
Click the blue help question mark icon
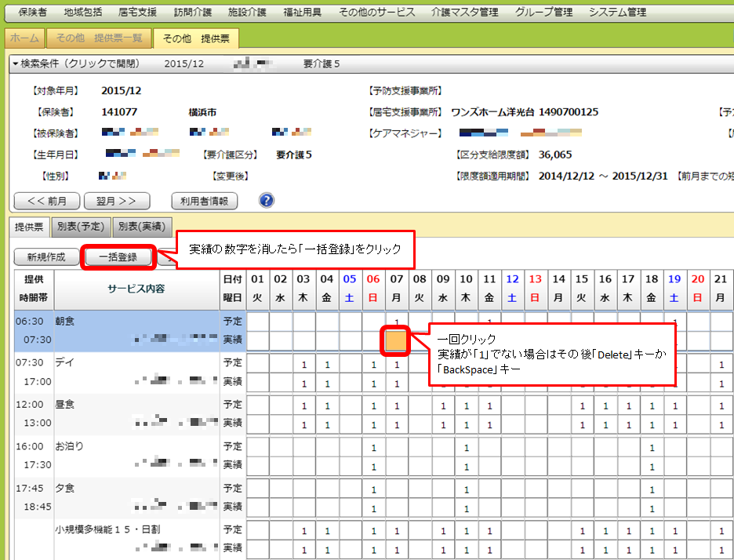coord(267,200)
